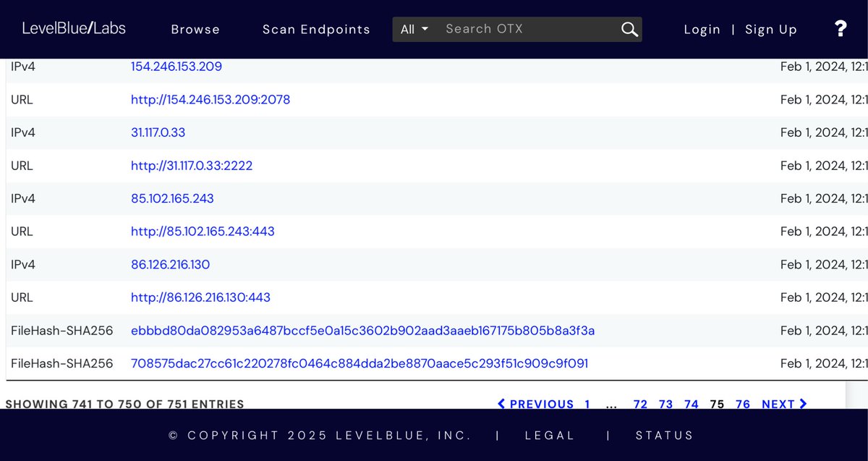Open the help question mark icon
Screen dimensions: 868x461
(840, 29)
